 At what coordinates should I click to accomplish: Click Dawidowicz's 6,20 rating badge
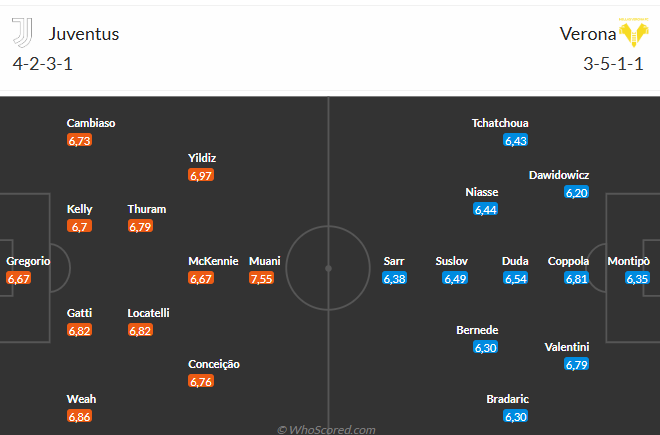pyautogui.click(x=576, y=192)
